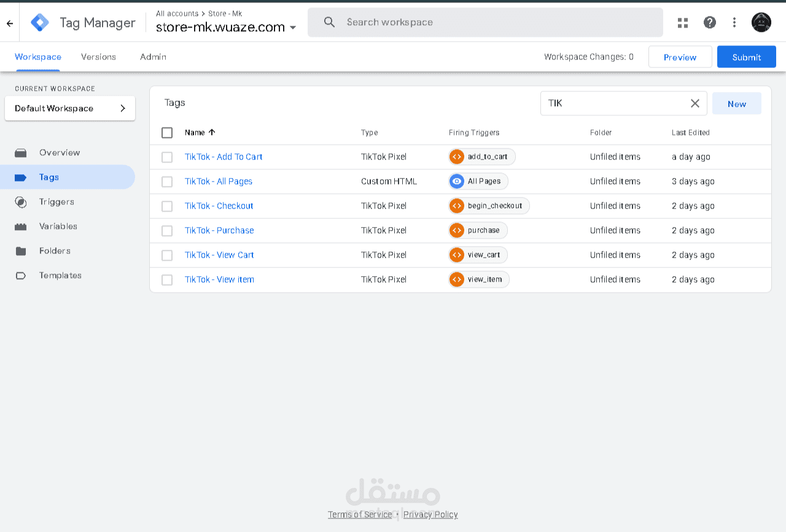The image size is (786, 532).
Task: Check the TikTok - Purchase row checkbox
Action: coord(167,231)
